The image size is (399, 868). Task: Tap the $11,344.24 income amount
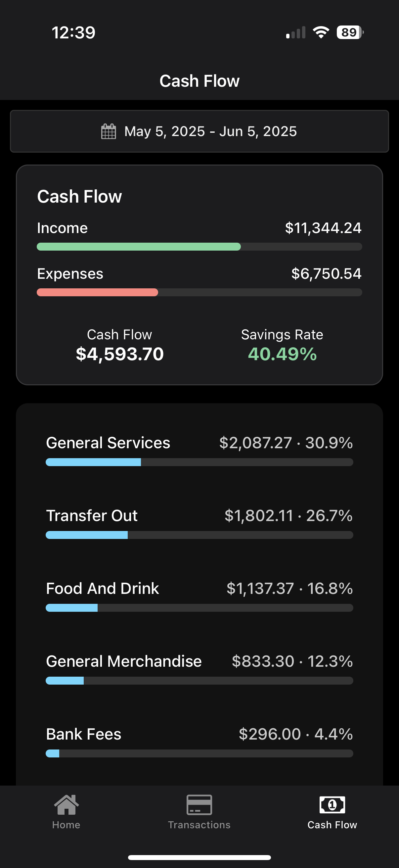tap(323, 228)
